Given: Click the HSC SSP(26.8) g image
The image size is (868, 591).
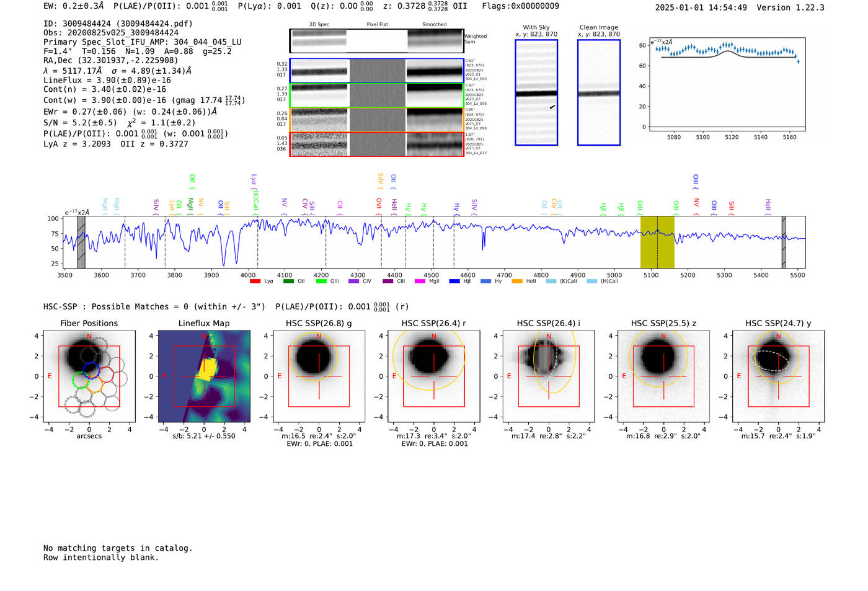Looking at the screenshot, I should pyautogui.click(x=319, y=376).
